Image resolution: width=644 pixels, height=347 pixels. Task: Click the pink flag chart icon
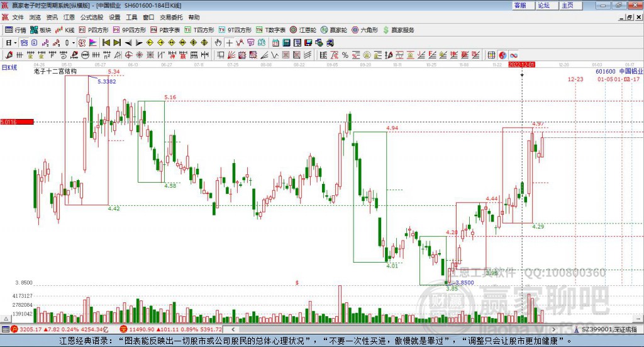[x=93, y=43]
